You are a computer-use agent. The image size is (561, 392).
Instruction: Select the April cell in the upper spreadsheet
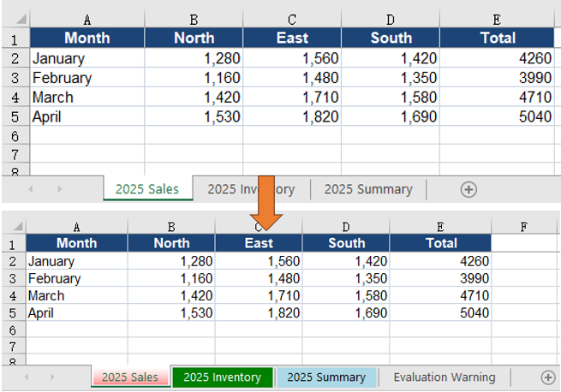(87, 116)
